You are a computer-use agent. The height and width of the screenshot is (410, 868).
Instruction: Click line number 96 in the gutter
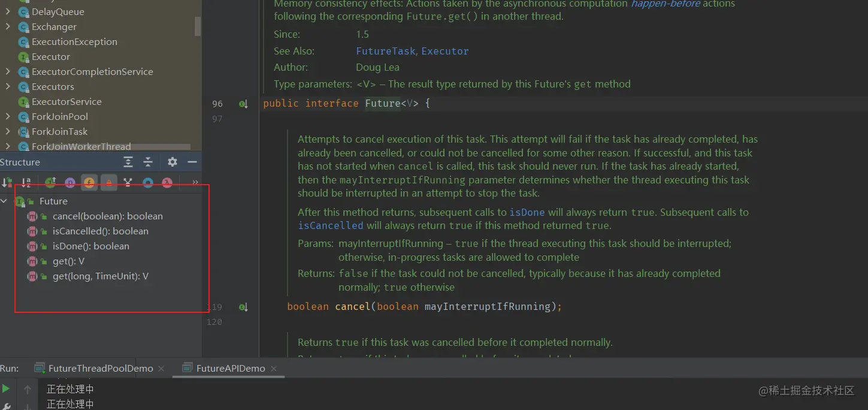click(x=217, y=104)
